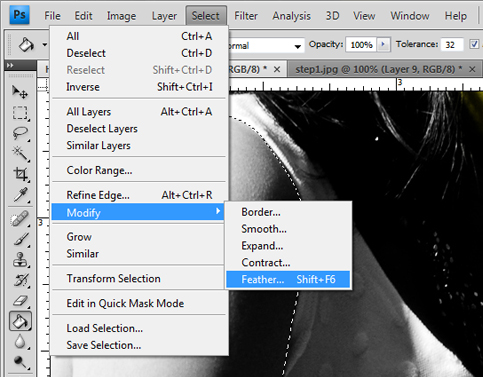Viewport: 483px width, 377px height.
Task: Select the Rectangular Marquee tool
Action: [20, 113]
